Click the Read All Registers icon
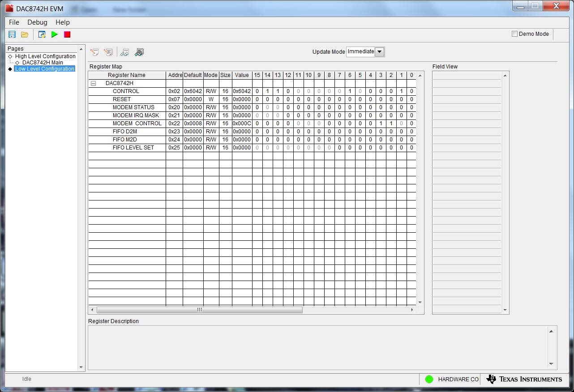The height and width of the screenshot is (392, 574). click(139, 52)
